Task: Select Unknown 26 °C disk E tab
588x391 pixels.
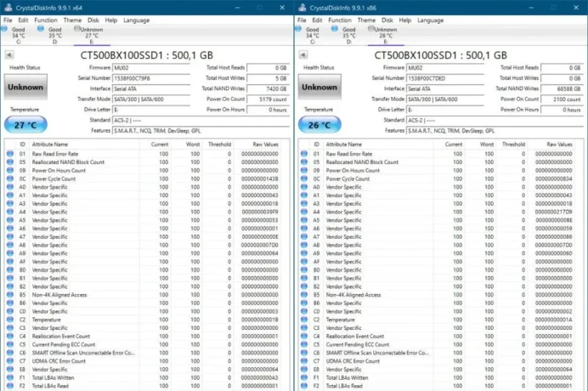Action: coord(384,35)
